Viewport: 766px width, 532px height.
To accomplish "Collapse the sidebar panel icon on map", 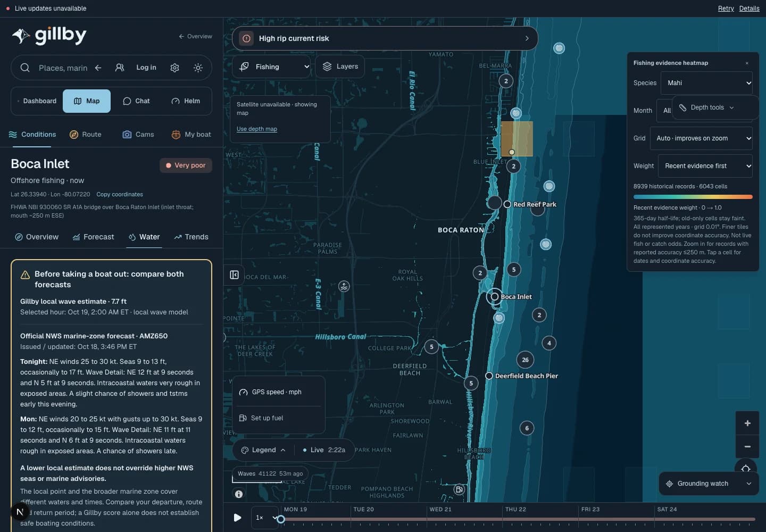I will (x=234, y=275).
